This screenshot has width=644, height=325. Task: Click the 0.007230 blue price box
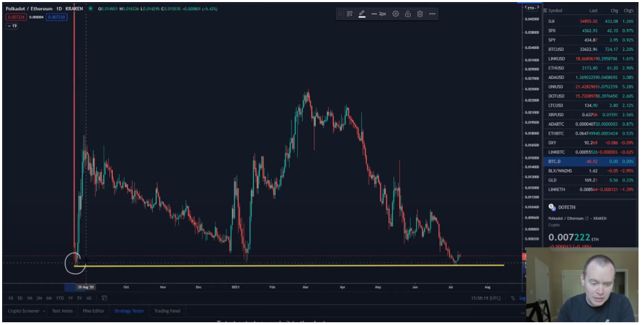tap(56, 16)
